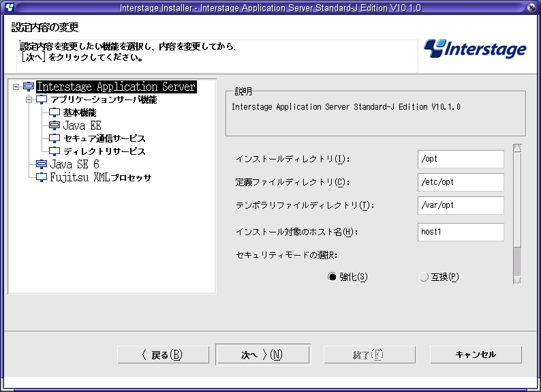Click the Fujitsu XMLプロセッサ feature icon

pyautogui.click(x=42, y=177)
